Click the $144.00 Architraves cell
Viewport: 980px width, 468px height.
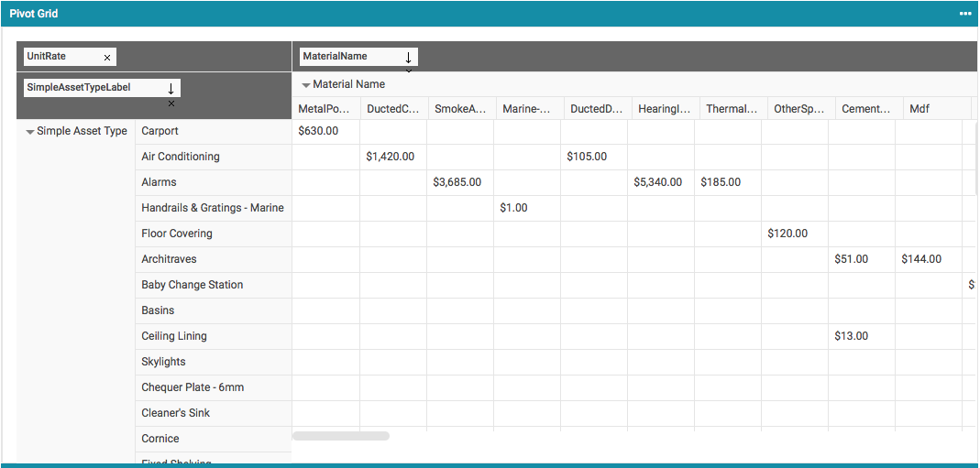tap(929, 259)
